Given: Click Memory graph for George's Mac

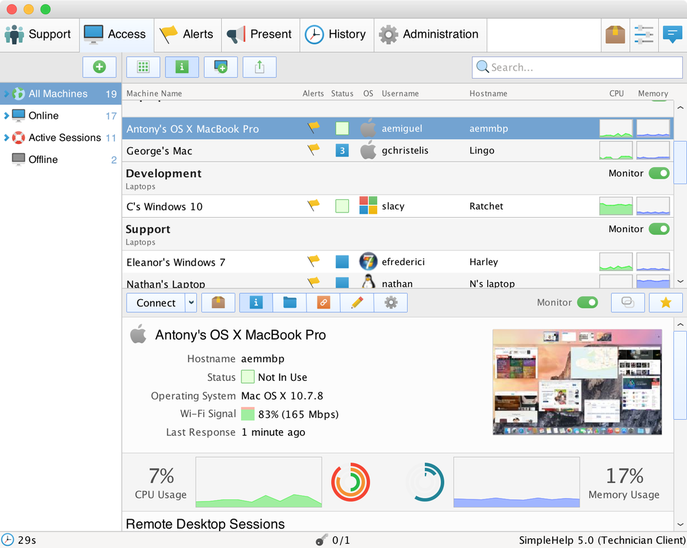Looking at the screenshot, I should pos(653,150).
